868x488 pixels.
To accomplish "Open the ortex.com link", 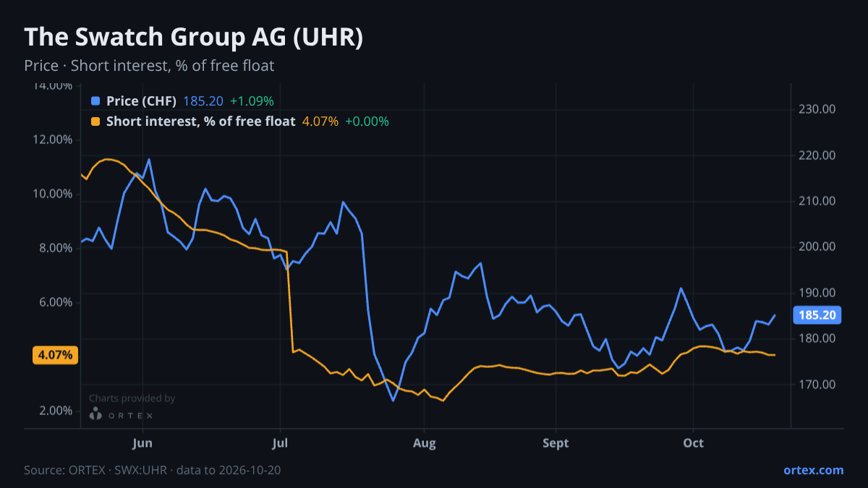I will pos(814,470).
